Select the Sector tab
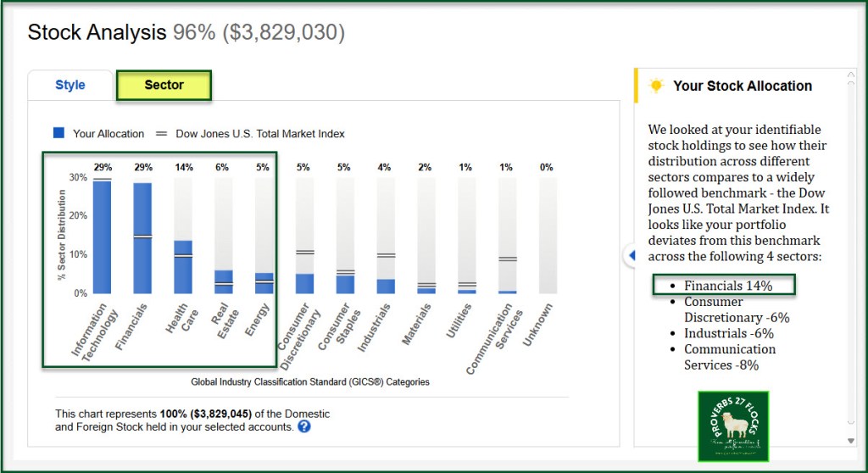Viewport: 868px width, 473px height. [164, 85]
